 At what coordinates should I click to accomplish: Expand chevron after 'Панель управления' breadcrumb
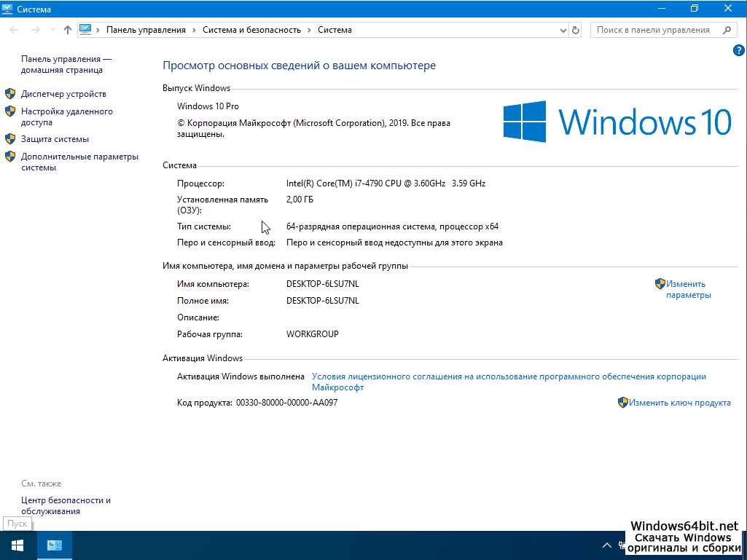click(193, 30)
